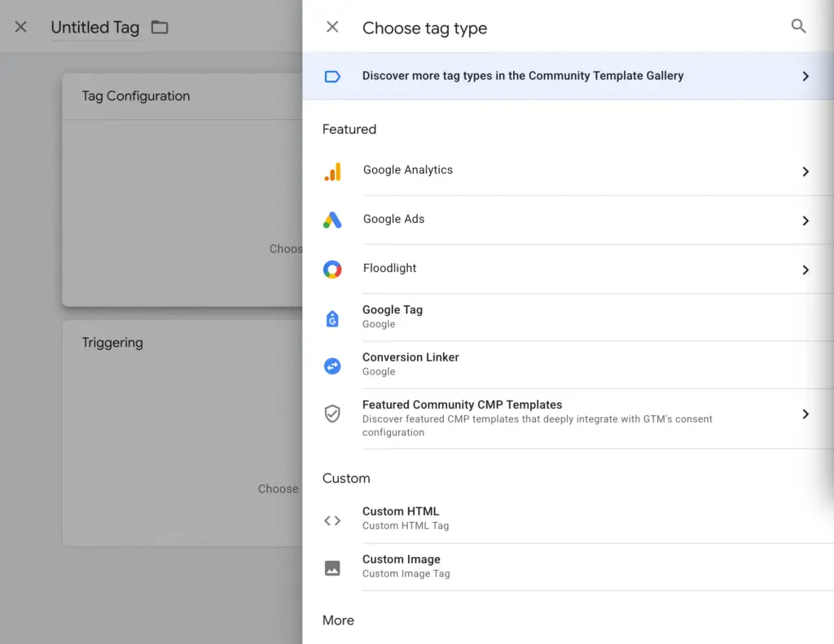Expand Google Ads chevron arrow
834x644 pixels.
coord(805,221)
